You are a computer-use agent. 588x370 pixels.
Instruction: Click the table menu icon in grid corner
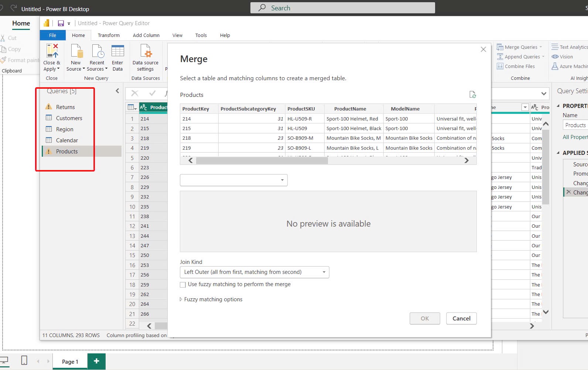[132, 107]
